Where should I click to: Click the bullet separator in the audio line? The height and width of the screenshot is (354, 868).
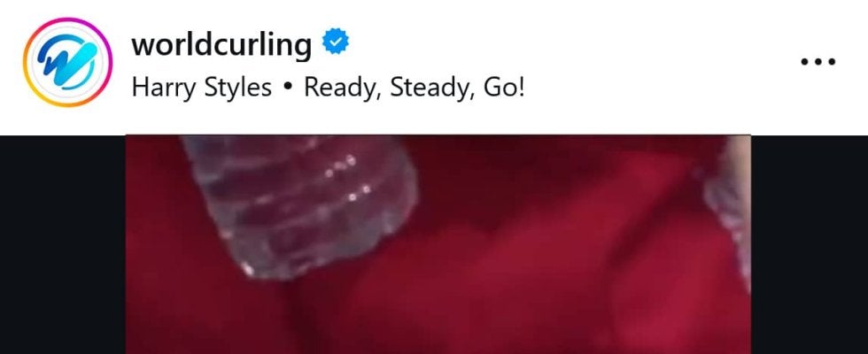(287, 89)
